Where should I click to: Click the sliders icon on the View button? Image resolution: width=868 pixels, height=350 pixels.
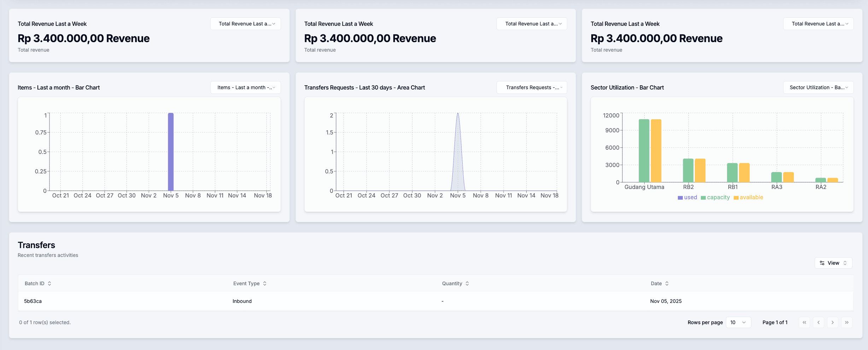(822, 263)
